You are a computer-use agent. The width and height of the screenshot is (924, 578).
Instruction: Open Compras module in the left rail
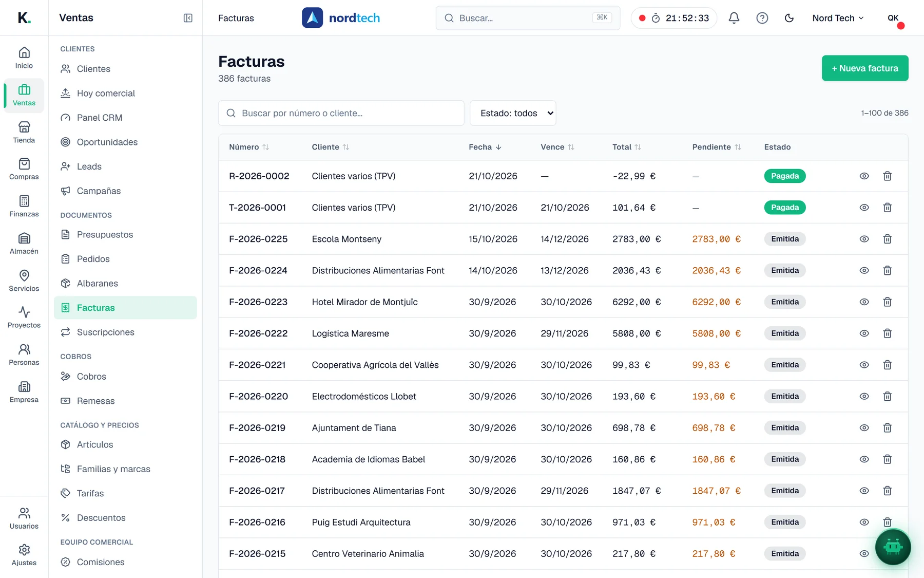[x=24, y=170]
